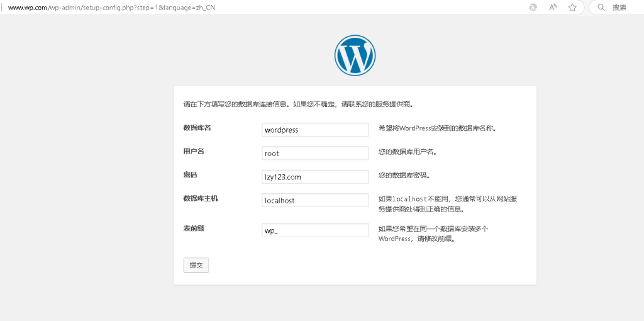Click the magnifying glass search icon

601,8
